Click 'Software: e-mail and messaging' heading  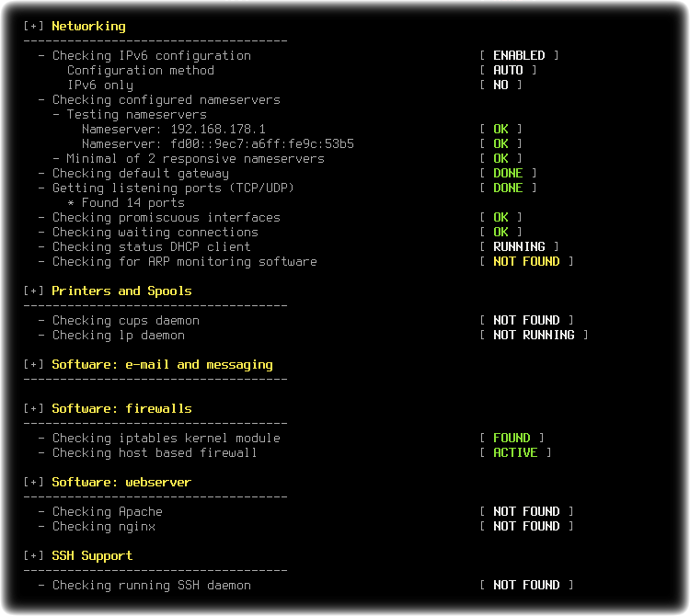(x=162, y=365)
